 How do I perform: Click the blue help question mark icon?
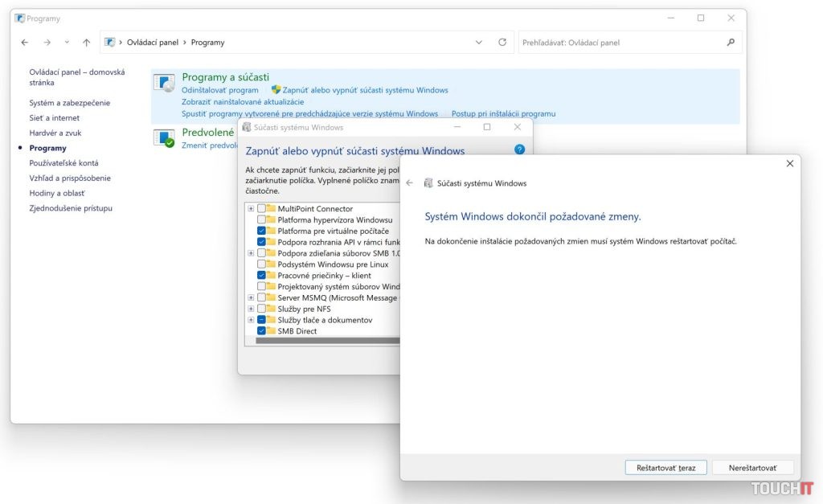coord(519,150)
